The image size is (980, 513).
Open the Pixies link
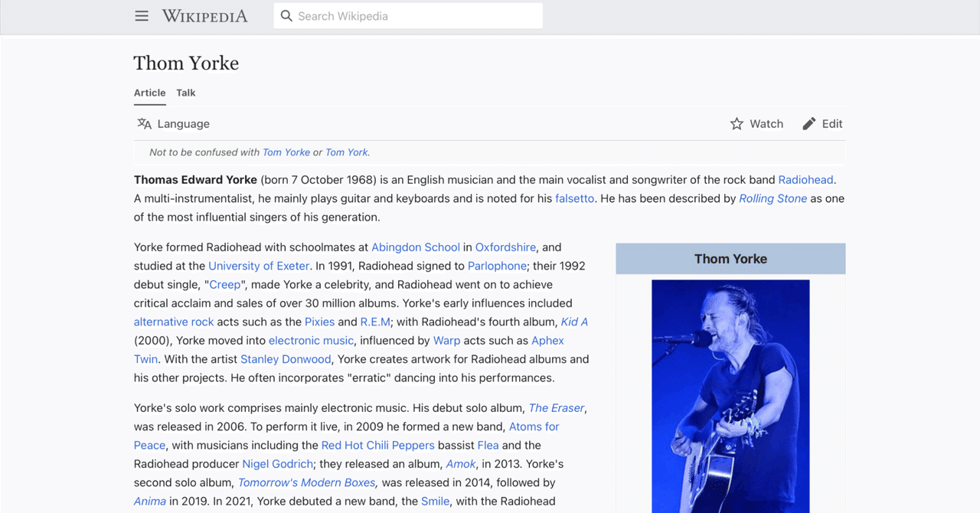tap(319, 322)
